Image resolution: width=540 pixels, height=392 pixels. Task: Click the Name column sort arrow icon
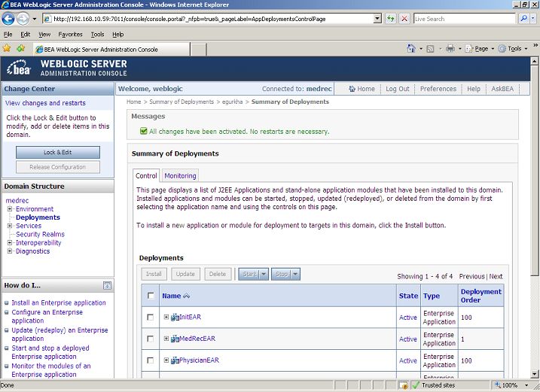click(186, 296)
